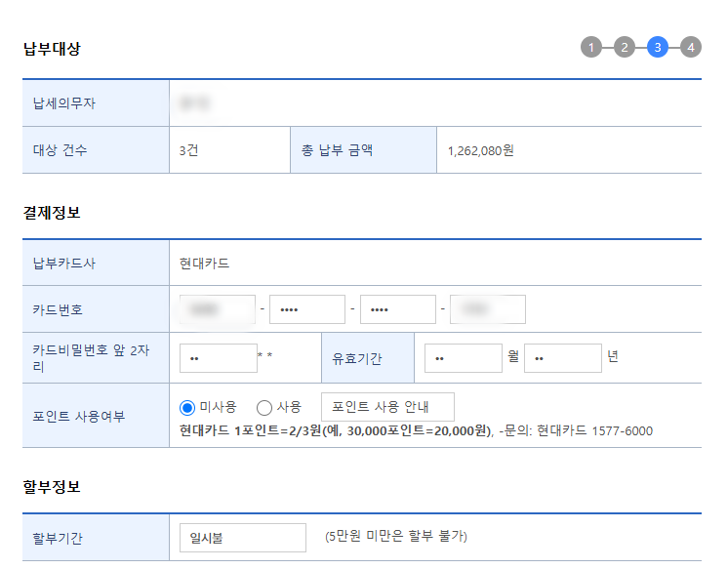728x569 pixels.
Task: Focus the second card number field
Action: click(x=307, y=309)
